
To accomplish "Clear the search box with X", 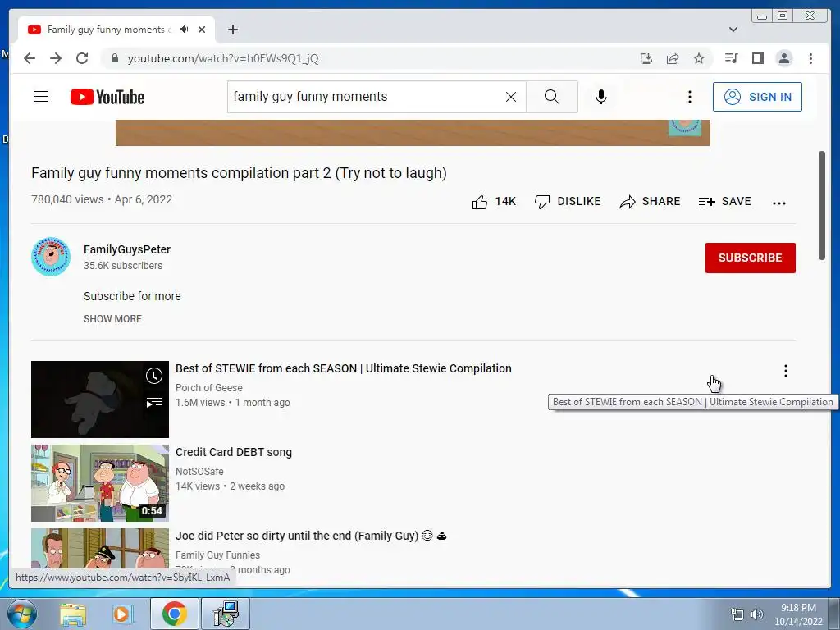I will [x=510, y=97].
